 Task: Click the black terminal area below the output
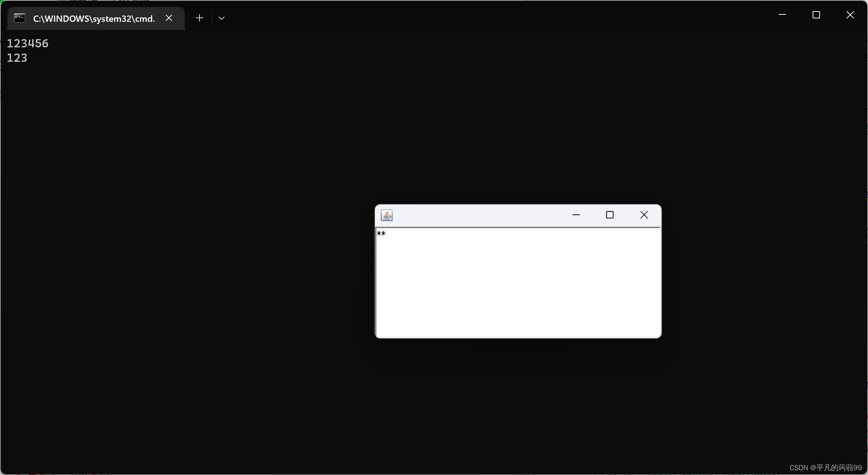point(185,259)
